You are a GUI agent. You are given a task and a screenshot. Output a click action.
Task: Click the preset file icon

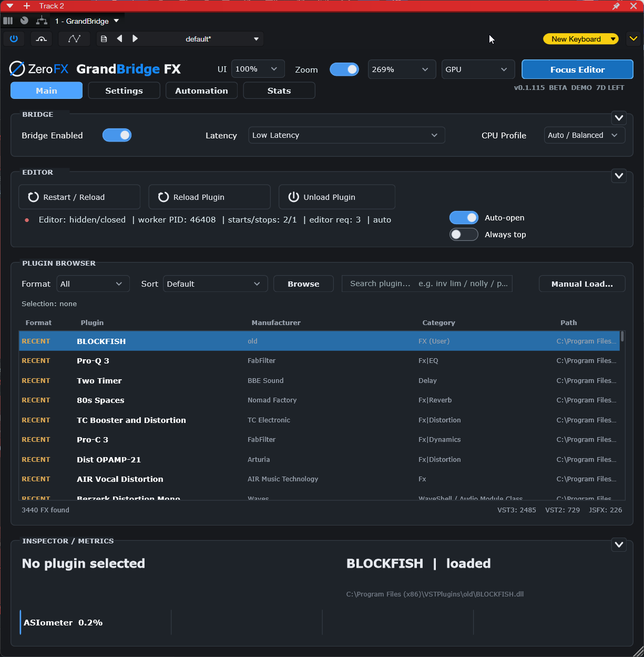click(x=104, y=39)
